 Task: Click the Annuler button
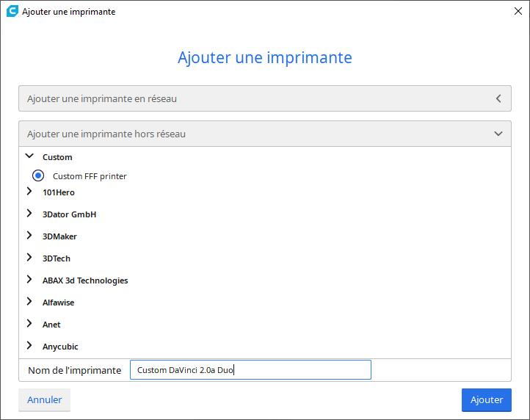[44, 399]
